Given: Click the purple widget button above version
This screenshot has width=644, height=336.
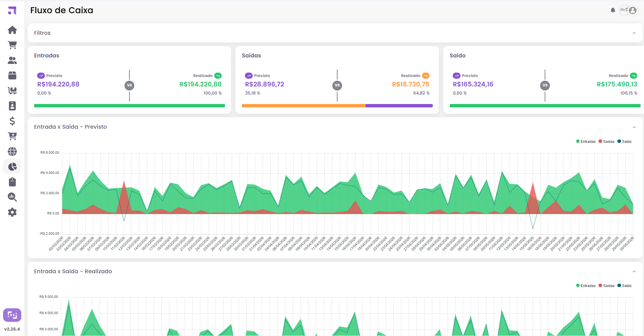Looking at the screenshot, I should pyautogui.click(x=12, y=315).
